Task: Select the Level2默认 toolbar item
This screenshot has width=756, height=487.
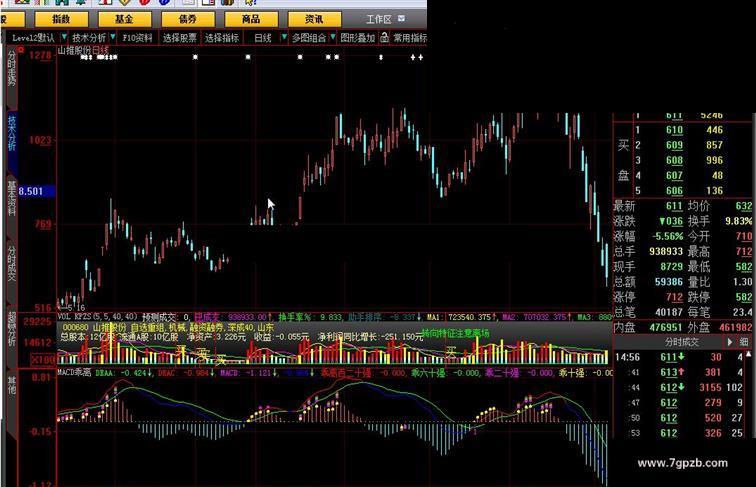Action: 33,38
